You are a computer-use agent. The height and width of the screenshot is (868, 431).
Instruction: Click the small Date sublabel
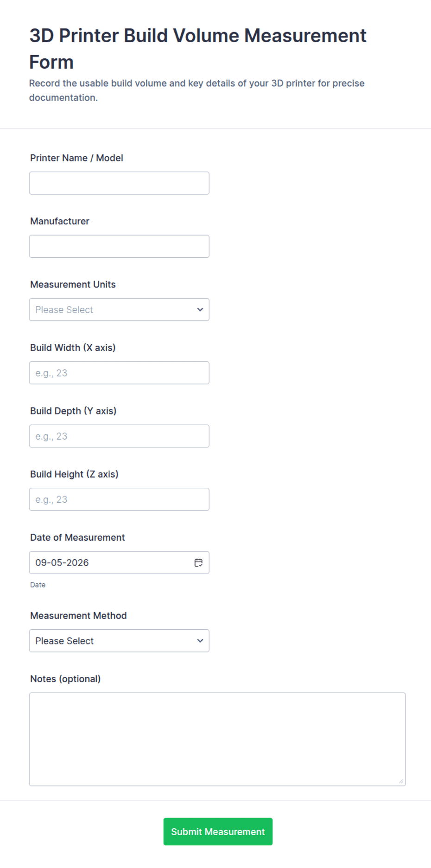[x=38, y=585]
